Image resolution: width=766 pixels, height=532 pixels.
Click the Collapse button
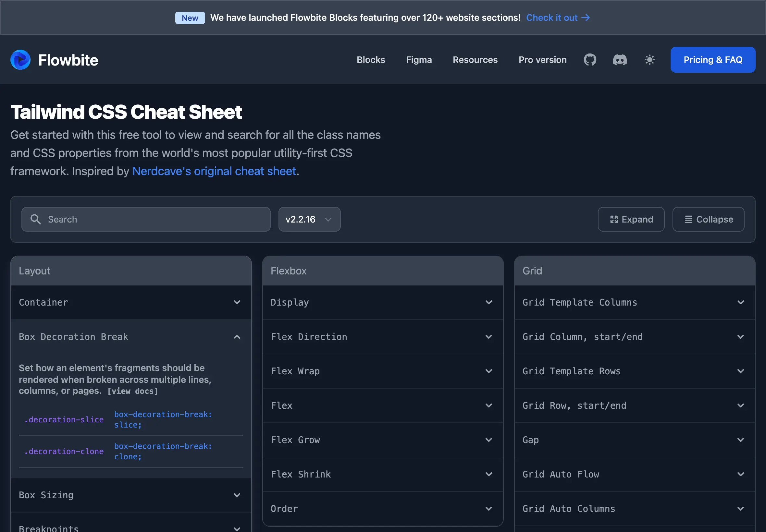[708, 219]
